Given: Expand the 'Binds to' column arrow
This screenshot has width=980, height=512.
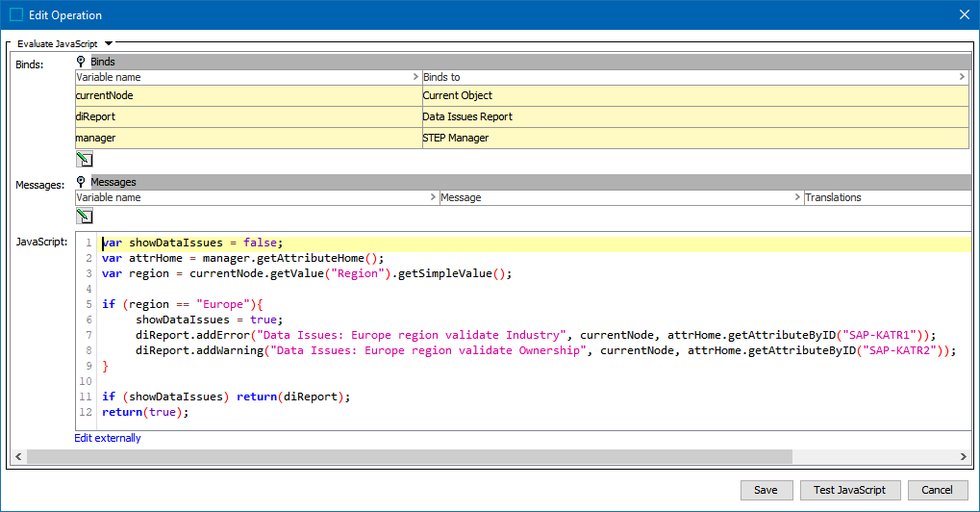Looking at the screenshot, I should pos(962,77).
